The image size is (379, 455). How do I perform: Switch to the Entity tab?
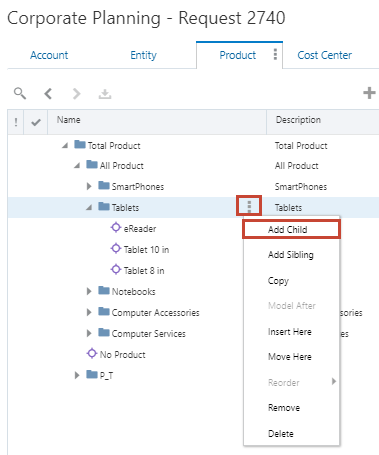pos(143,55)
